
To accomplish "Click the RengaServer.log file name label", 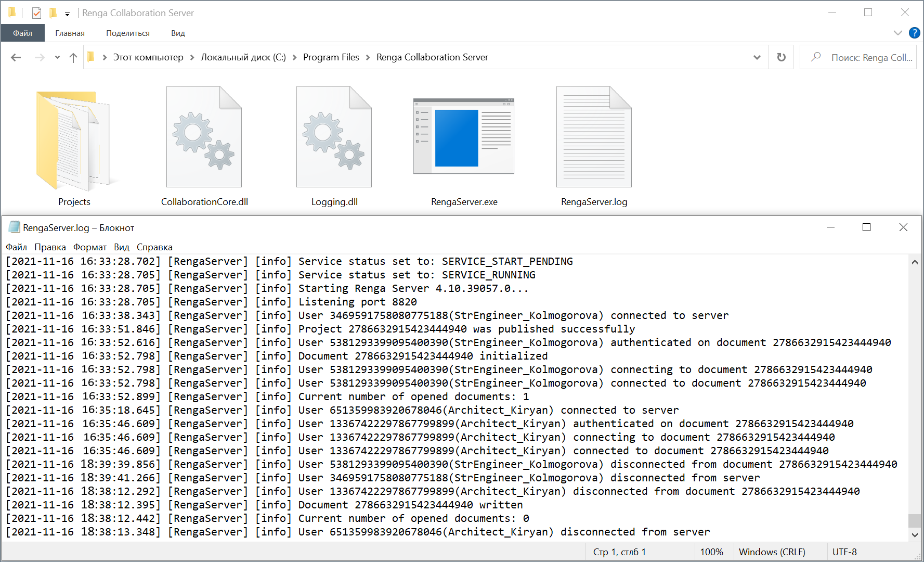I will tap(594, 202).
